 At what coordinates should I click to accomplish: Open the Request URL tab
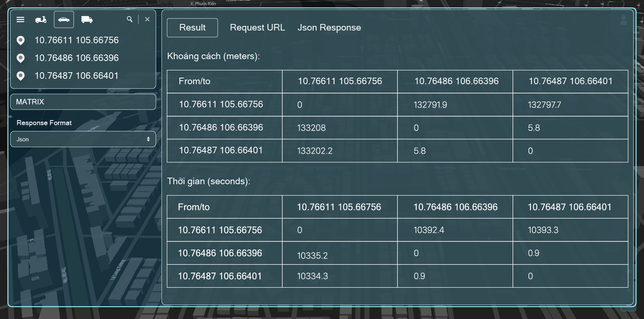(x=257, y=28)
